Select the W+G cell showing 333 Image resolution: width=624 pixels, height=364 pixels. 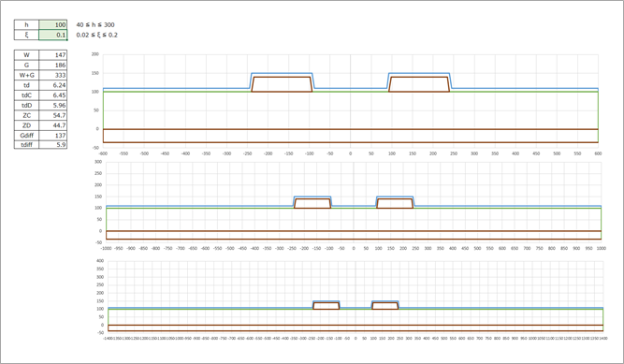[x=53, y=75]
